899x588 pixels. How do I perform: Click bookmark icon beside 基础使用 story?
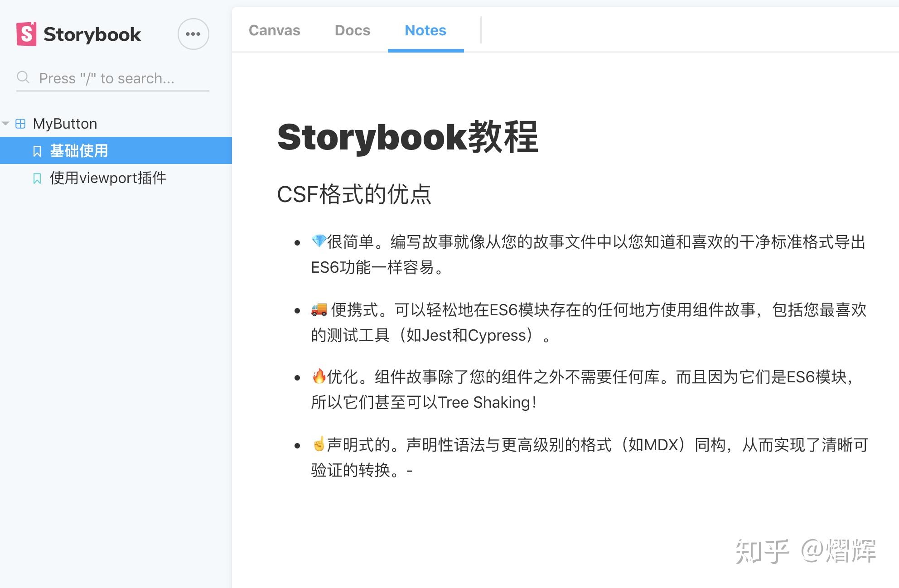click(37, 151)
